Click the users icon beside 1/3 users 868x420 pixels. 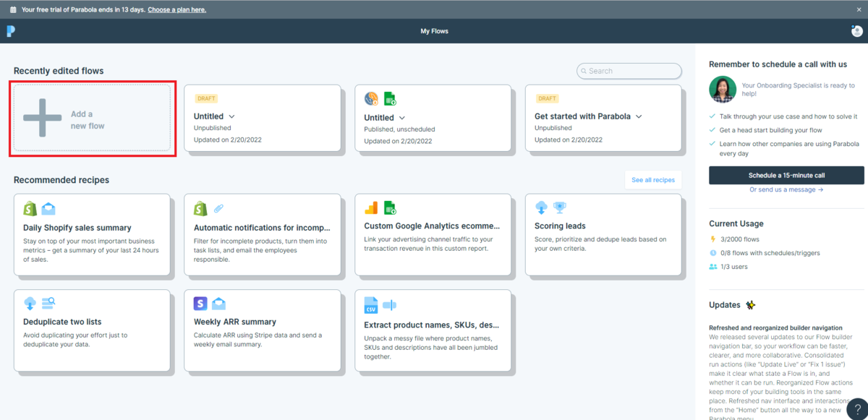pyautogui.click(x=713, y=267)
